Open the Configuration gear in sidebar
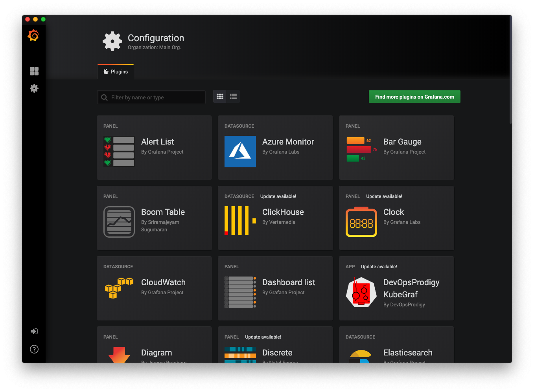The height and width of the screenshot is (392, 534). [x=34, y=88]
